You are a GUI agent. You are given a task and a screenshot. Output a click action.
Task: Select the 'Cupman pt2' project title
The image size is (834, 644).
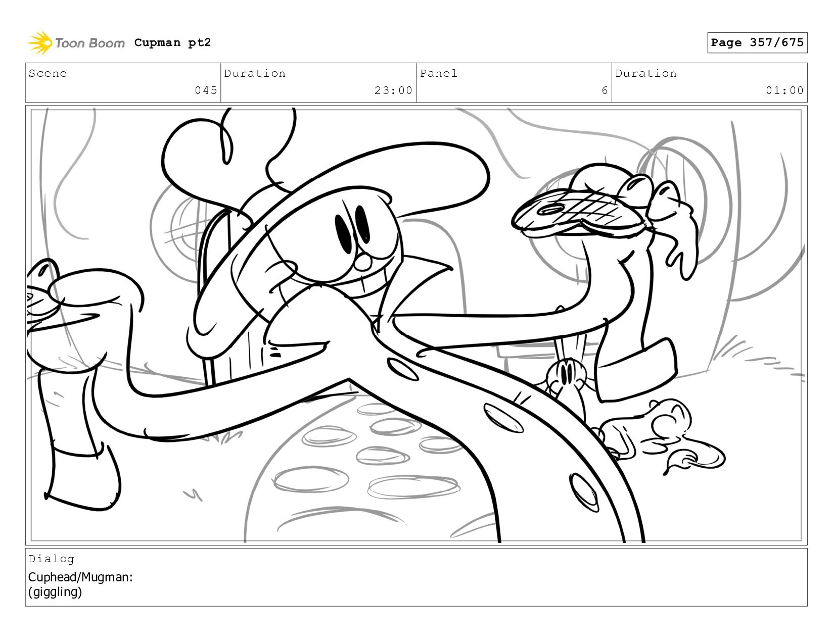tap(172, 42)
